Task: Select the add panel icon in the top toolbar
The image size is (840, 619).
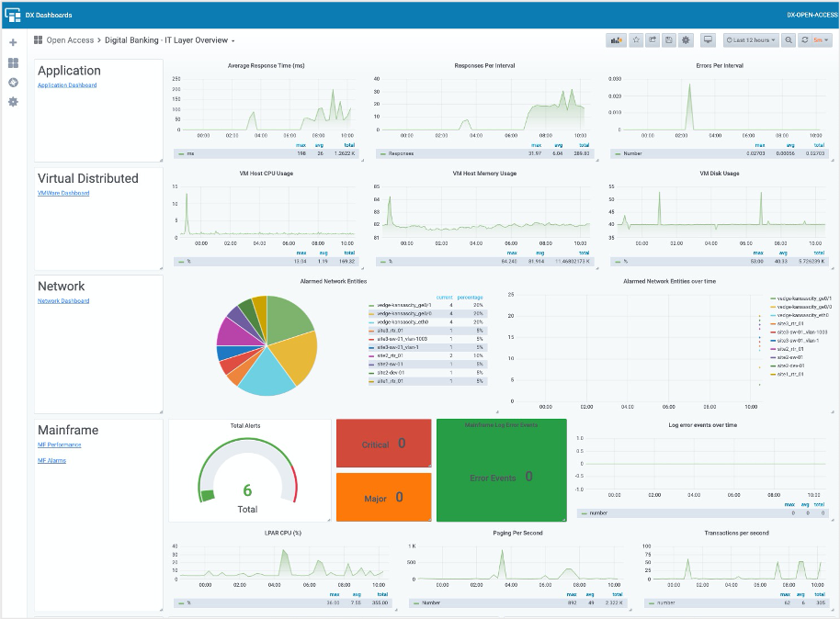Action: tap(614, 40)
